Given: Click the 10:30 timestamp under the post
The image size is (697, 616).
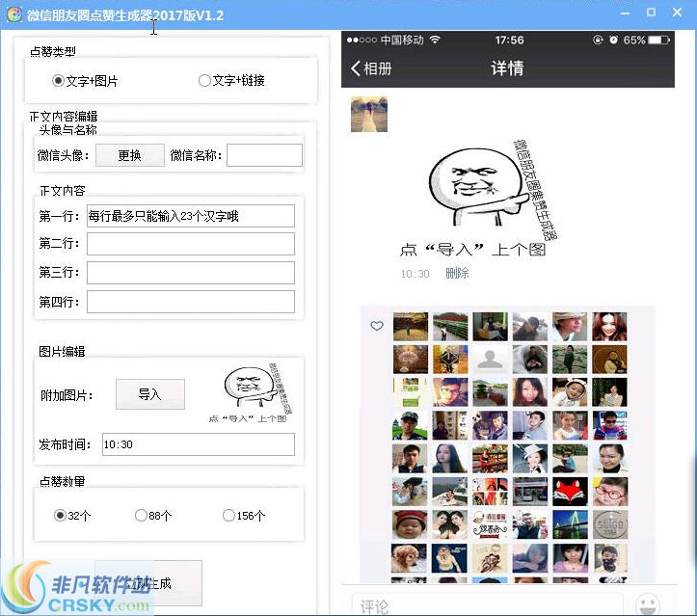Looking at the screenshot, I should click(415, 274).
